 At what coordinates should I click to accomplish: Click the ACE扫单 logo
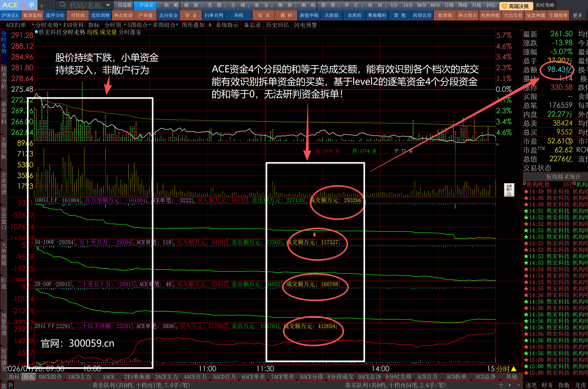[19, 5]
